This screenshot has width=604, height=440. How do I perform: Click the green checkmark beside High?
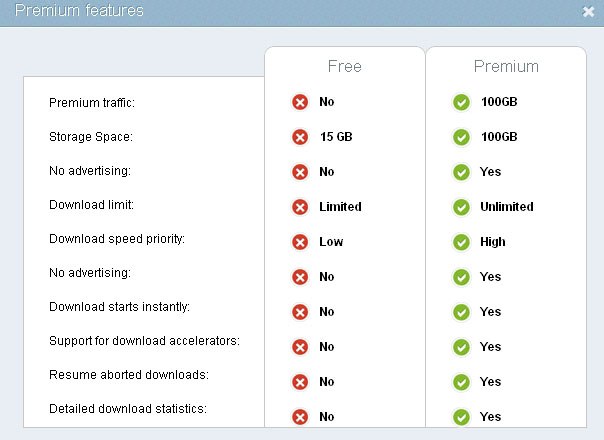pos(461,242)
